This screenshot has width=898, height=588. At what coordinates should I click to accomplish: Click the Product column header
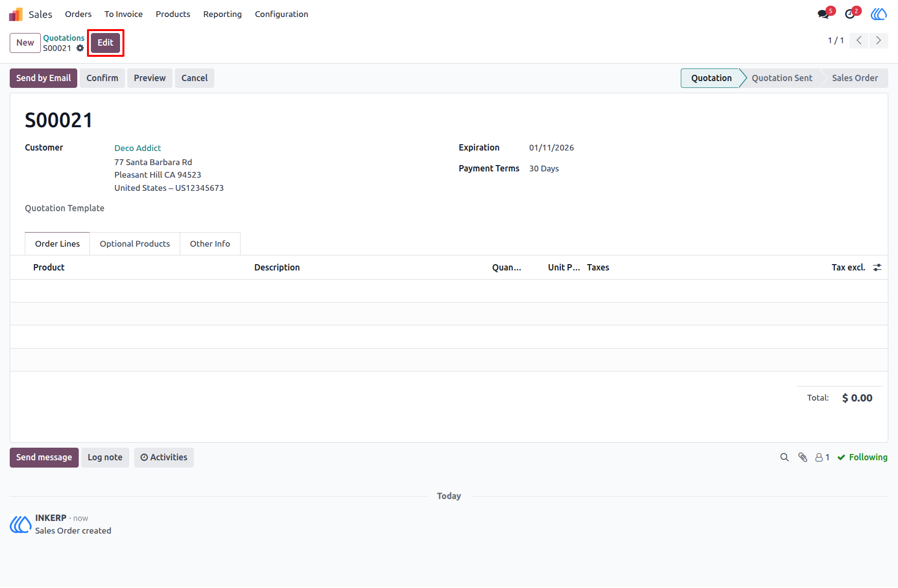[x=49, y=268]
